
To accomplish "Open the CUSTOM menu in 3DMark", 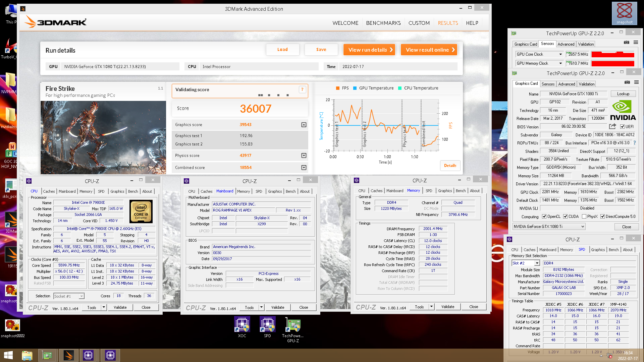I will pos(419,23).
